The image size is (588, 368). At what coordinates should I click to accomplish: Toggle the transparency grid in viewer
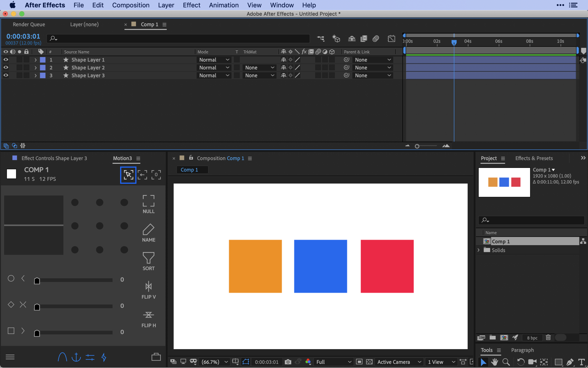pos(369,362)
